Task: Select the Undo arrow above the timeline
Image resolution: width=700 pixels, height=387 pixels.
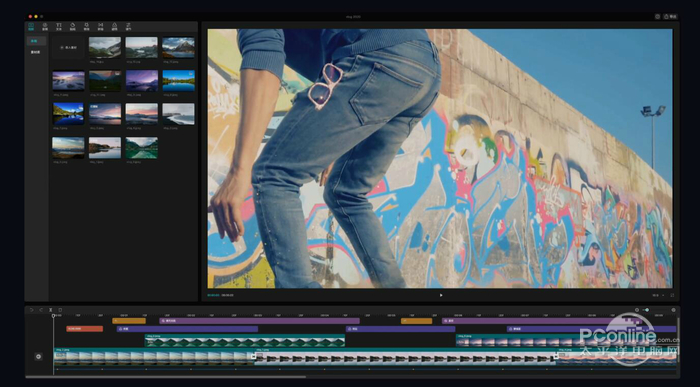Action: point(31,310)
